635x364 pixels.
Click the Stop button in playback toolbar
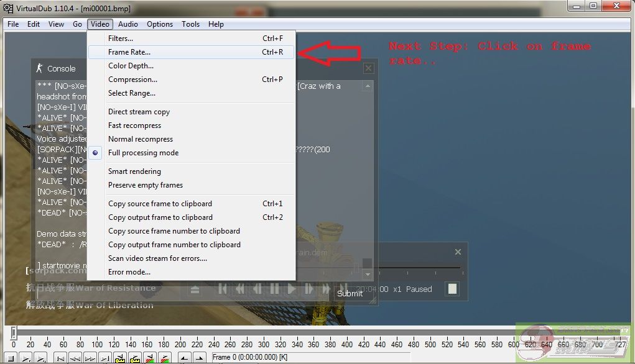pyautogui.click(x=11, y=358)
